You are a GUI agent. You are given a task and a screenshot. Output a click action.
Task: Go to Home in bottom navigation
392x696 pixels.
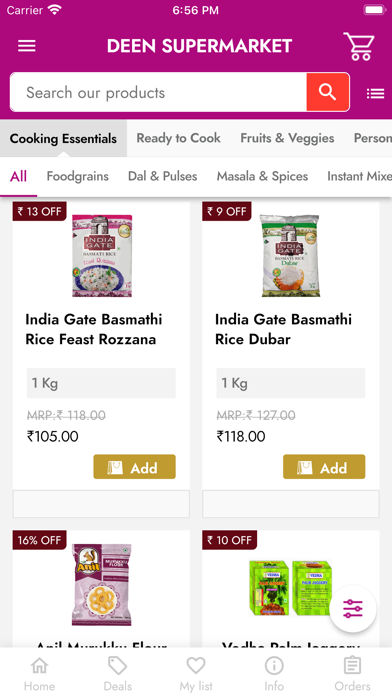point(39,673)
